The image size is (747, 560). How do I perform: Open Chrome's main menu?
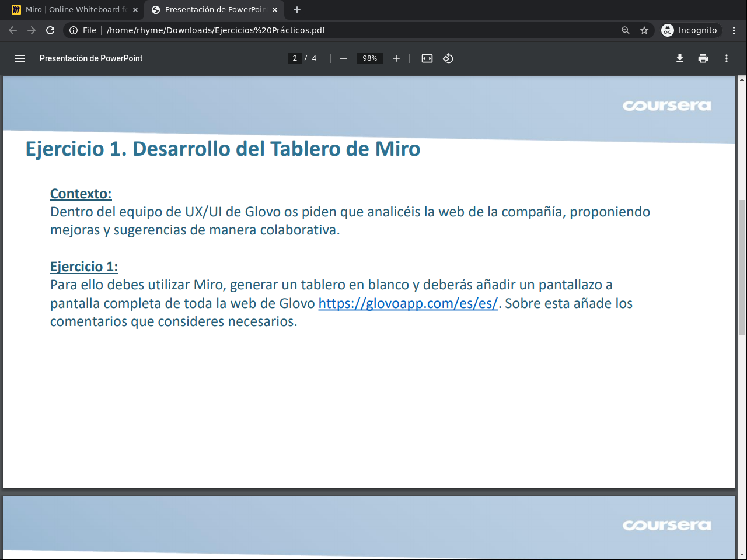pyautogui.click(x=734, y=30)
